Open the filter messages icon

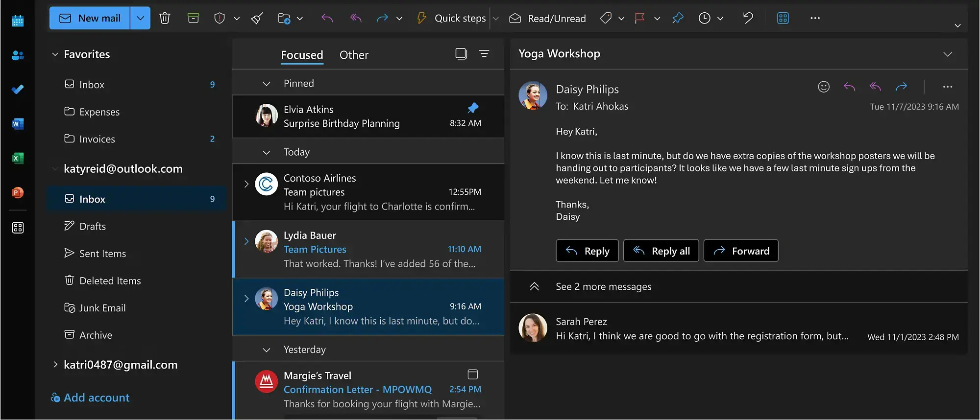click(x=484, y=54)
